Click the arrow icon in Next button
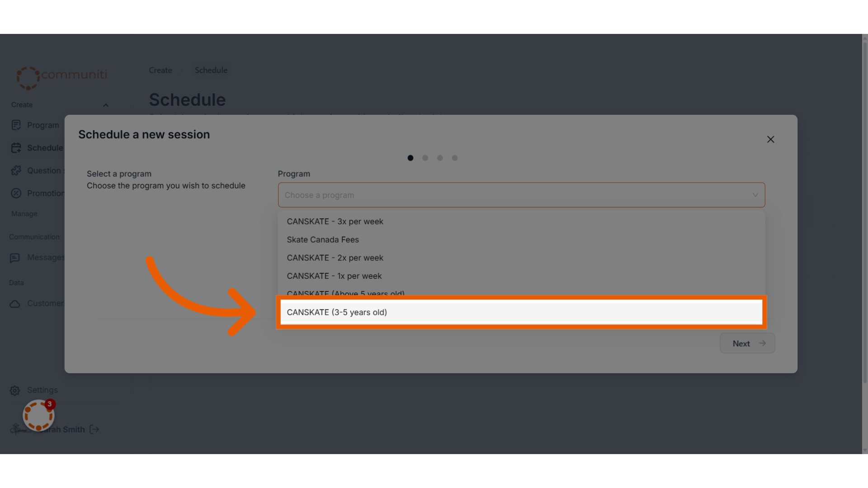 click(x=762, y=343)
